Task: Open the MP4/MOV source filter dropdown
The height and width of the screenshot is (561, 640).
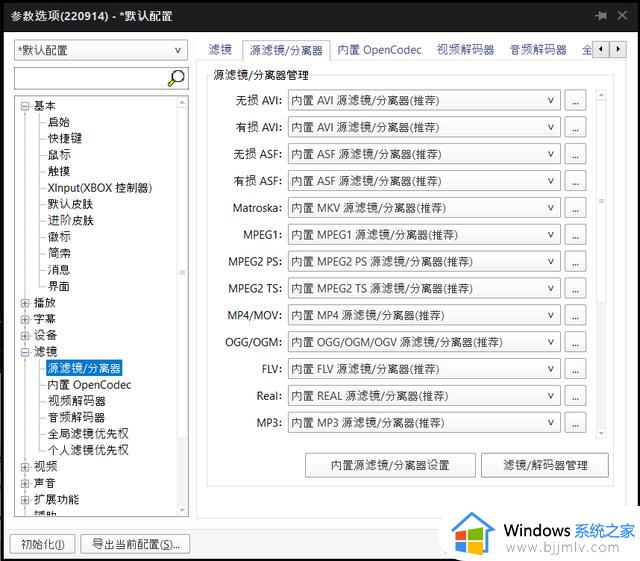Action: 424,315
